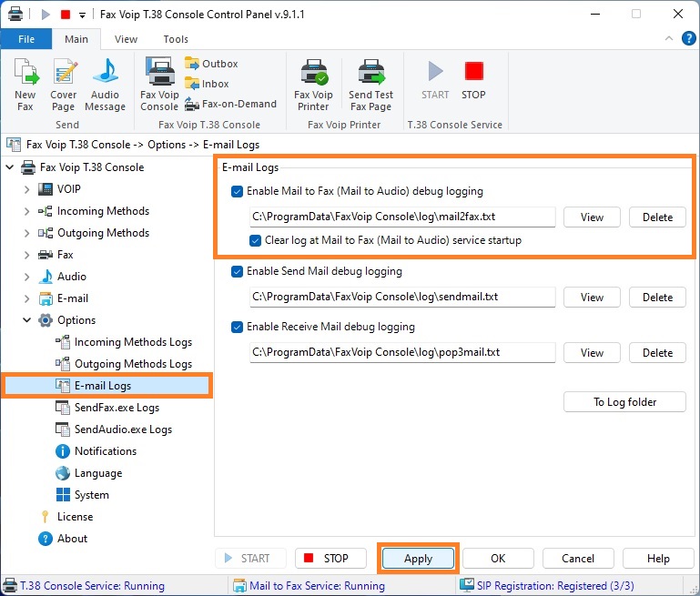
Task: Expand the Fax tree node
Action: [x=26, y=255]
